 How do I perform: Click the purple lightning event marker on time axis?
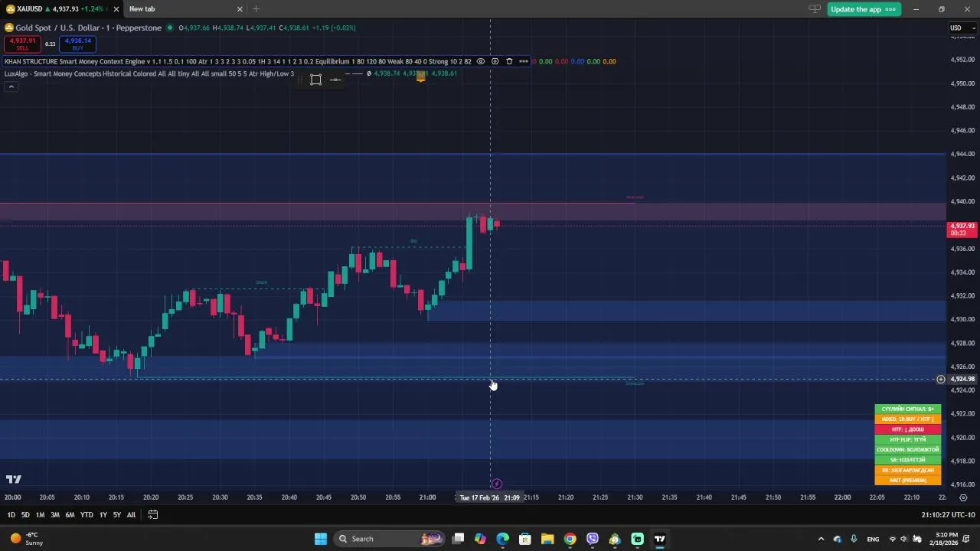click(496, 484)
